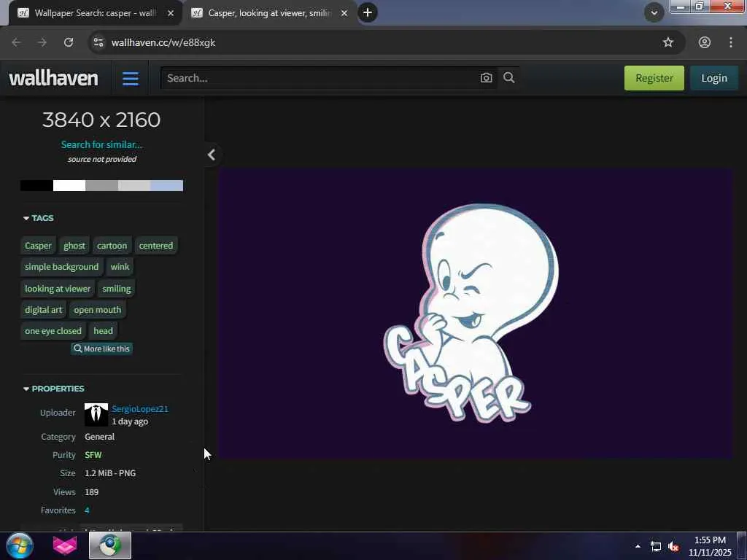Screen dimensions: 747x560
Task: Open the uploader avatar image
Action: [x=96, y=415]
